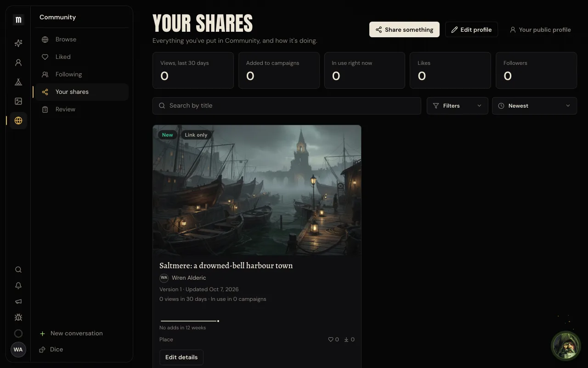Viewport: 588px width, 368px height.
Task: Open the sparkle AI icon in left rail
Action: (18, 43)
